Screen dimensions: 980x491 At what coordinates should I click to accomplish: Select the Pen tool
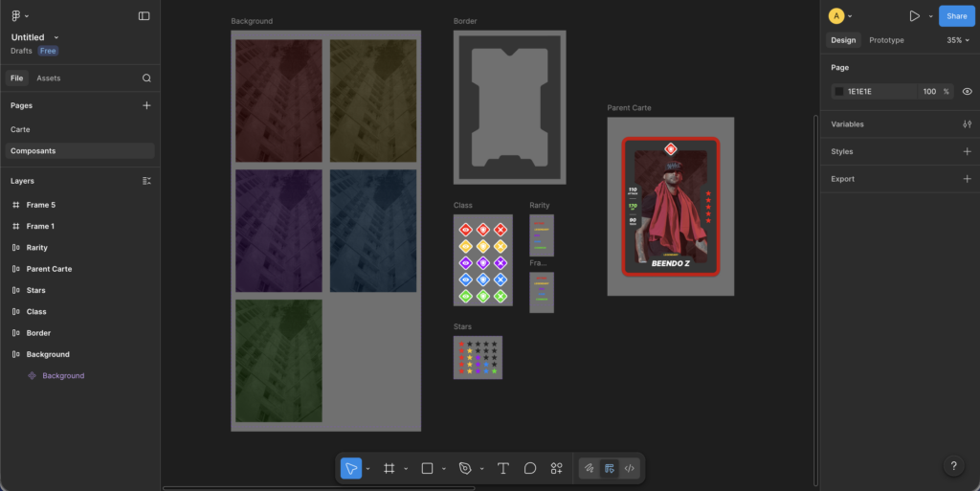465,468
